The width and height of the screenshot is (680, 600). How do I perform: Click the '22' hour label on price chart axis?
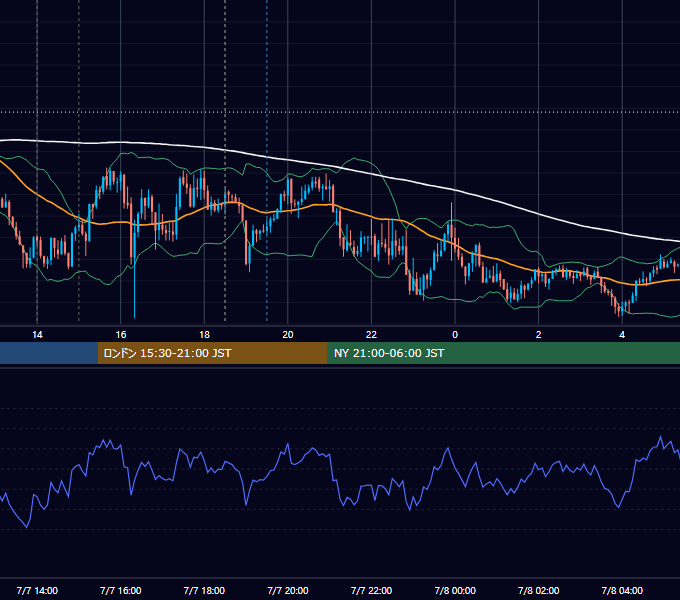pyautogui.click(x=371, y=335)
